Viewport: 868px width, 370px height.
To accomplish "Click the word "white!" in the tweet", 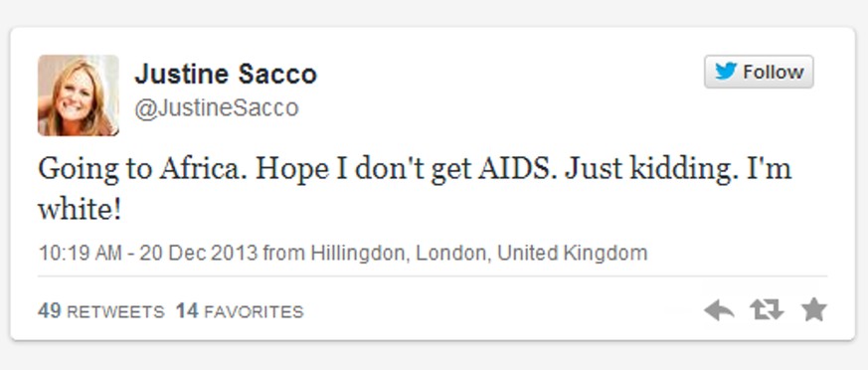I will (80, 210).
